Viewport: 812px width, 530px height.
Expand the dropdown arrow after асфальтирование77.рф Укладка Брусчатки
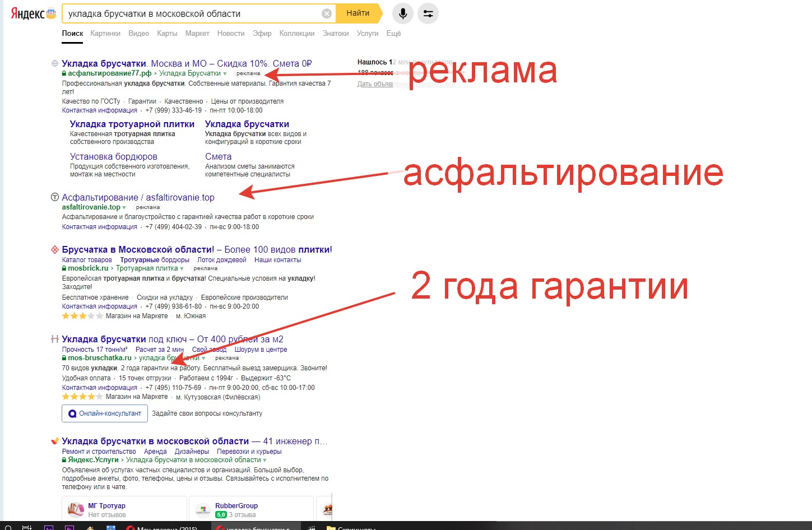tap(225, 74)
